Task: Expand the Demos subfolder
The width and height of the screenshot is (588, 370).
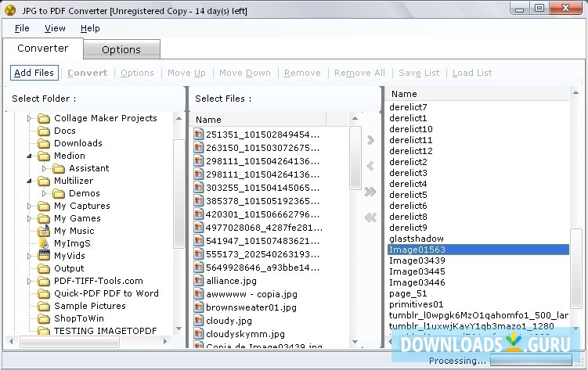Action: point(45,193)
